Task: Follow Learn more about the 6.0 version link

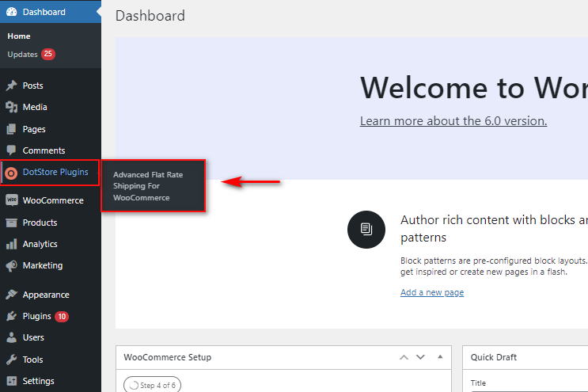Action: [453, 121]
